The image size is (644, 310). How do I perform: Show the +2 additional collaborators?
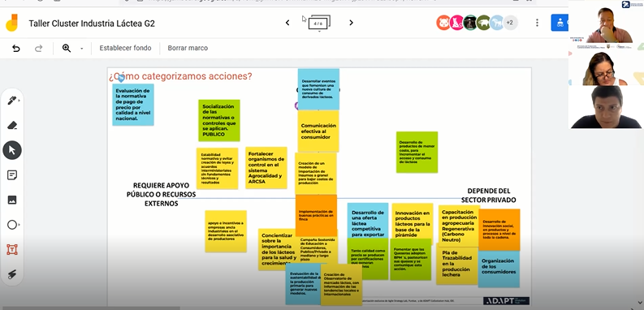510,23
